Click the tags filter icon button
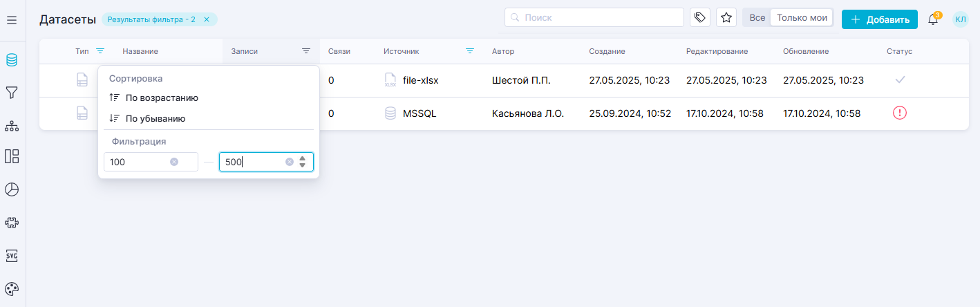 700,18
